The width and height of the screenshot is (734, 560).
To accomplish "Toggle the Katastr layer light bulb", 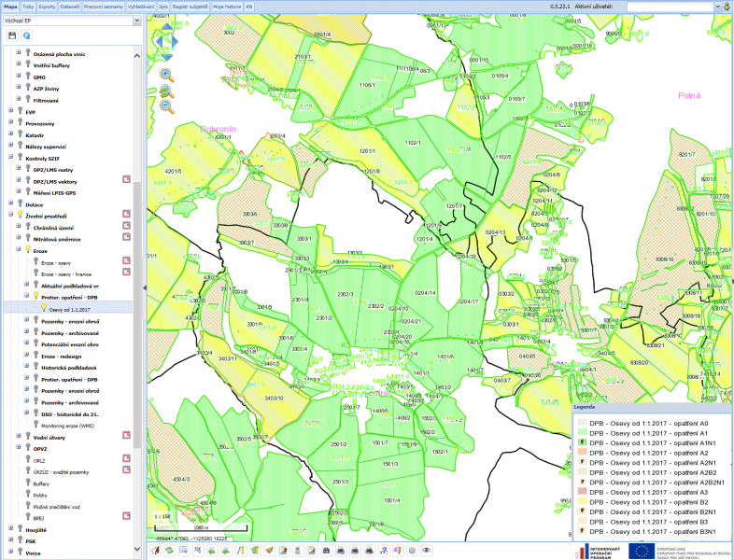I will click(x=19, y=135).
